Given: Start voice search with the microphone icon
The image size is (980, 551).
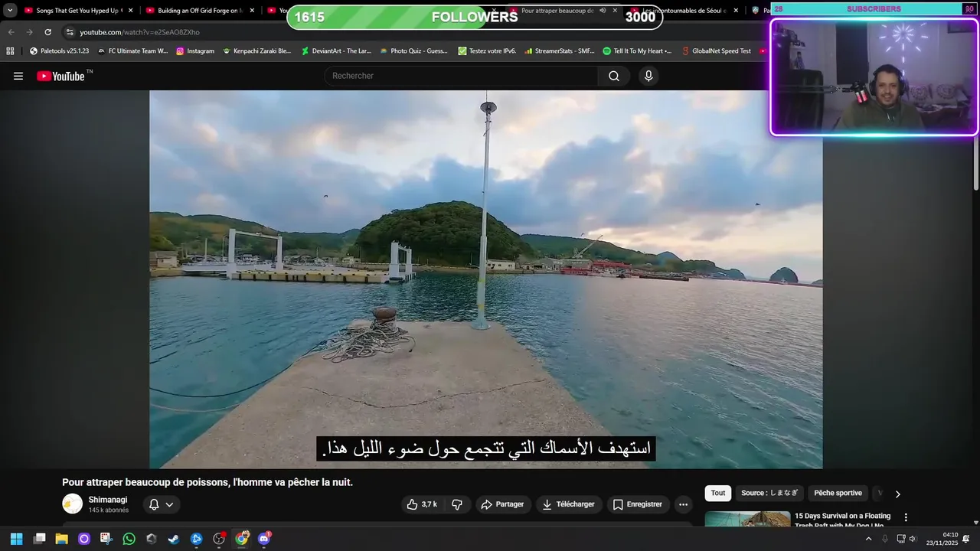Looking at the screenshot, I should (648, 76).
